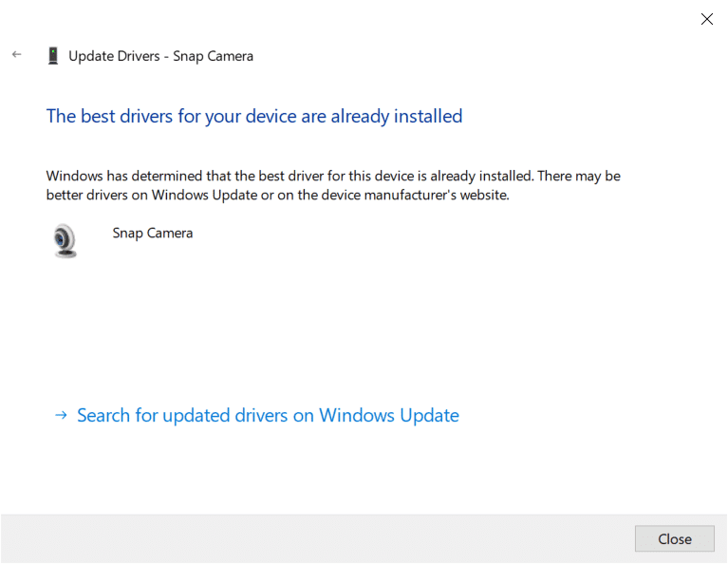Click the "device manufacturer's website" text
This screenshot has height=564, width=728.
[x=420, y=196]
